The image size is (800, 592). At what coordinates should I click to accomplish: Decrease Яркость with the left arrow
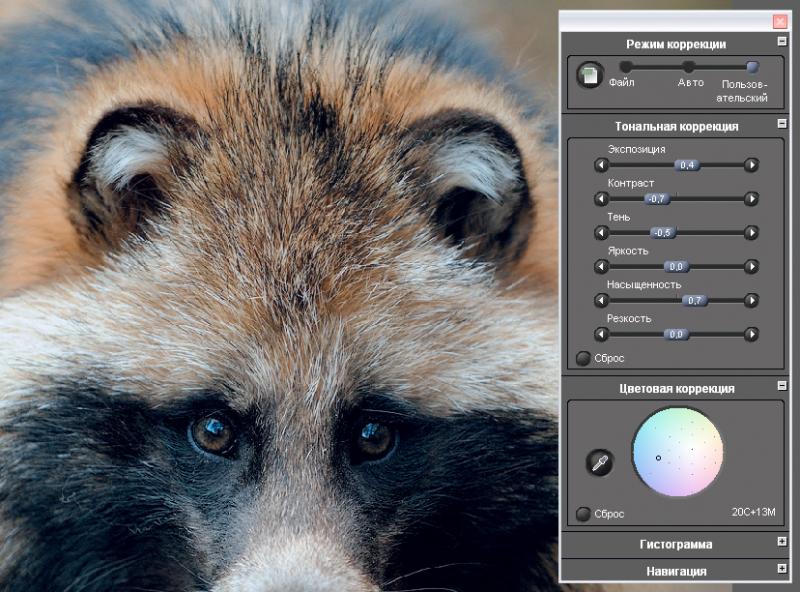point(602,266)
